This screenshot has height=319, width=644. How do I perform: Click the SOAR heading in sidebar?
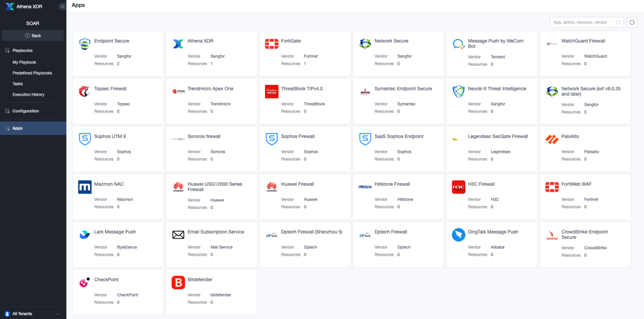33,24
